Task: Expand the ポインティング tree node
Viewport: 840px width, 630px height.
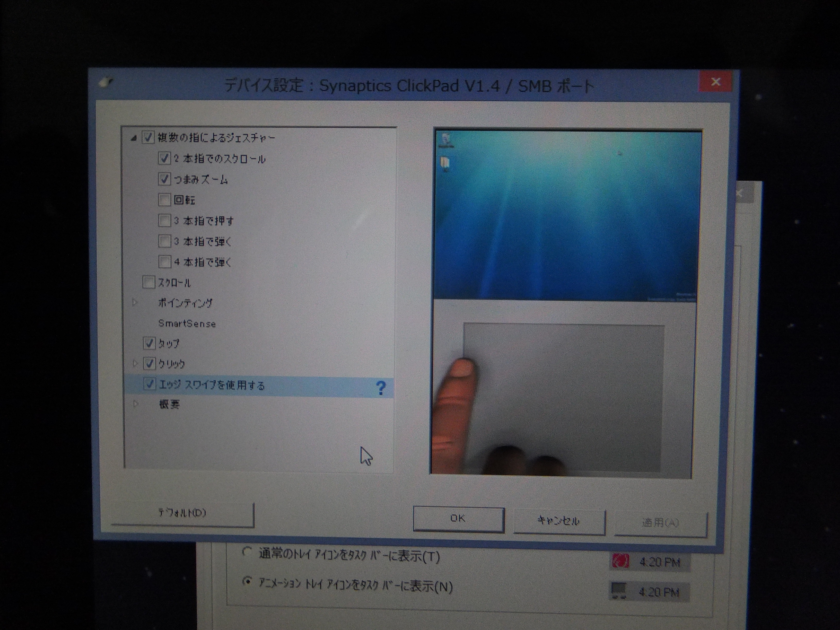Action: 135,303
